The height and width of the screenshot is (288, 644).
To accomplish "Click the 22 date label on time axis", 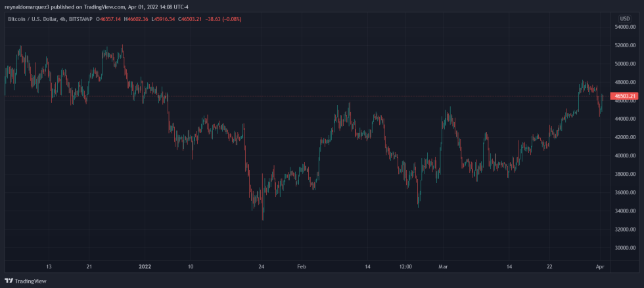I will tap(549, 266).
